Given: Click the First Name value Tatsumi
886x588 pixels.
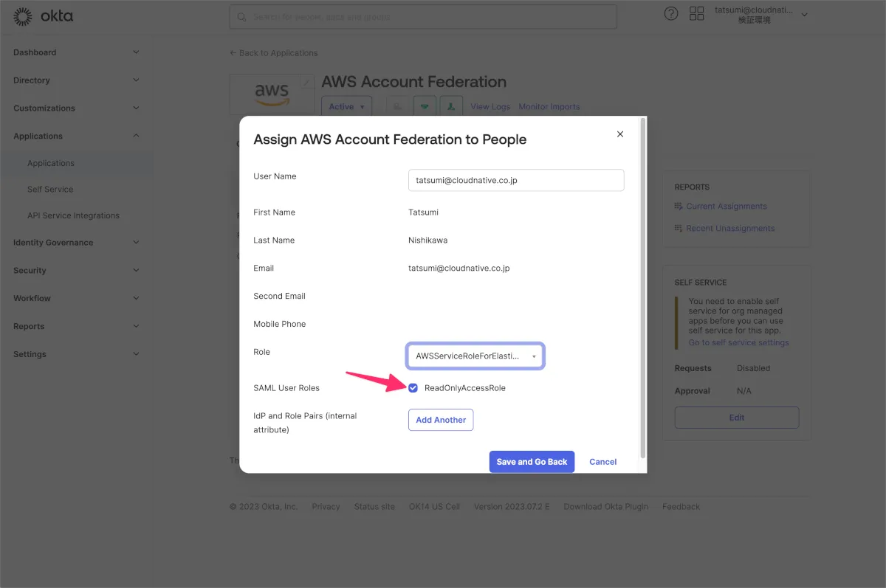Looking at the screenshot, I should (x=423, y=212).
